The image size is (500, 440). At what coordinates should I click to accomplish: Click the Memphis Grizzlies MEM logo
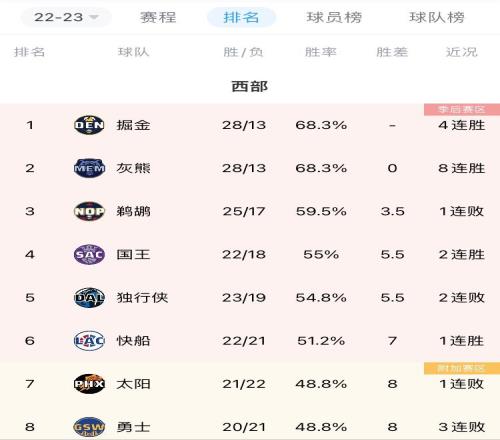click(89, 168)
